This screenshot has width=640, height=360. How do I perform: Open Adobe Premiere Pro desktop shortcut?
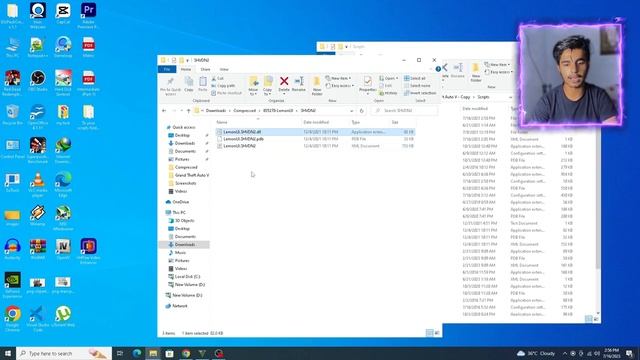pos(89,16)
